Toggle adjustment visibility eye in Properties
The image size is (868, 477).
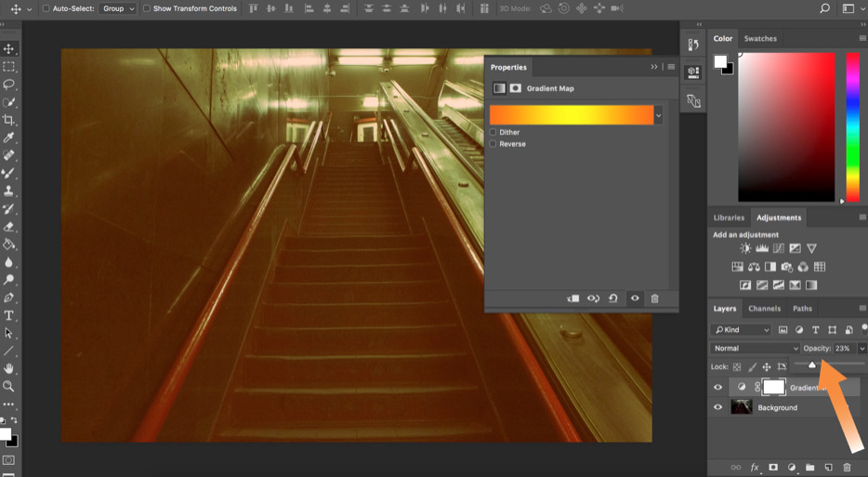point(635,298)
